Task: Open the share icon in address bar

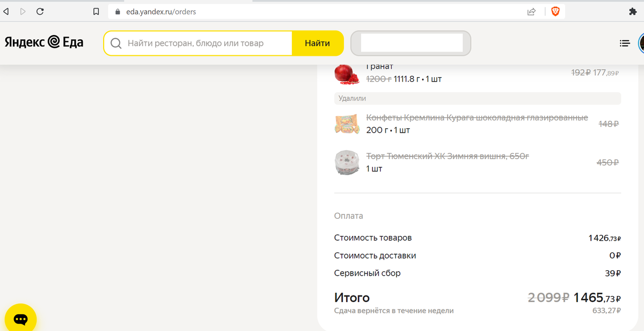Action: [531, 11]
